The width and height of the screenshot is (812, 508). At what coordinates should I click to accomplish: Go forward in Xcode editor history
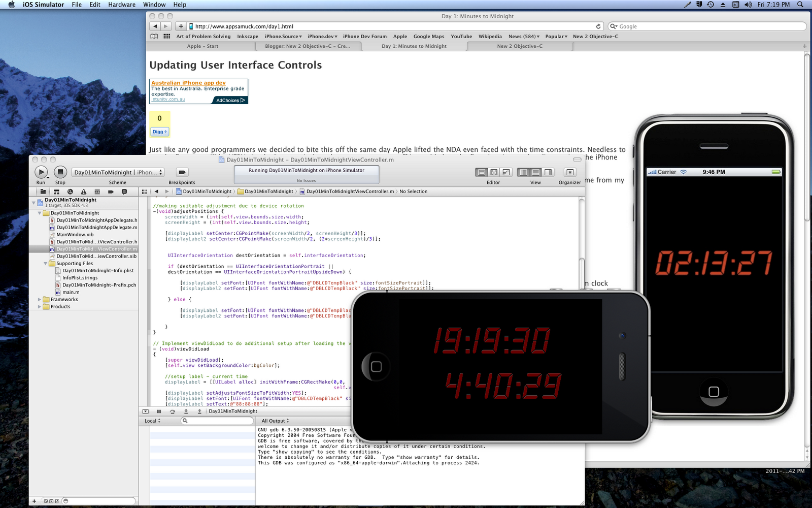[166, 192]
